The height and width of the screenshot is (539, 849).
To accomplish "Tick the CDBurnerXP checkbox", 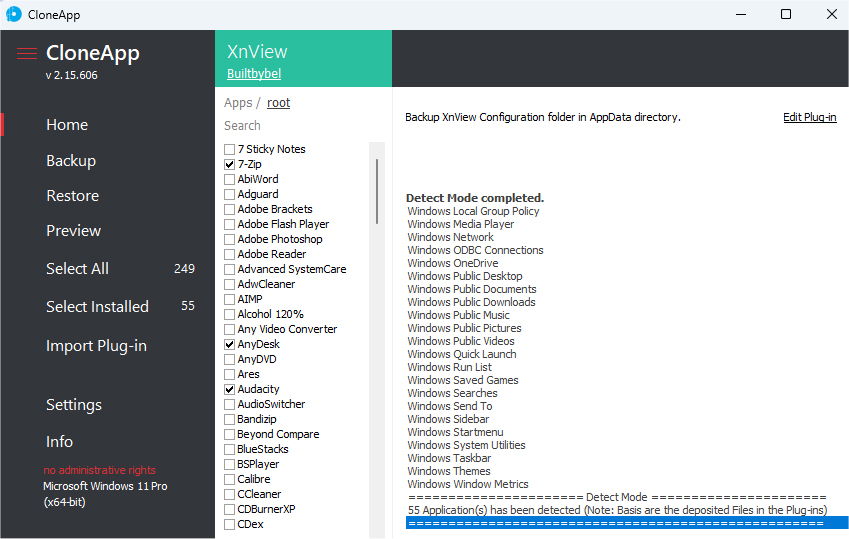I will tap(230, 509).
